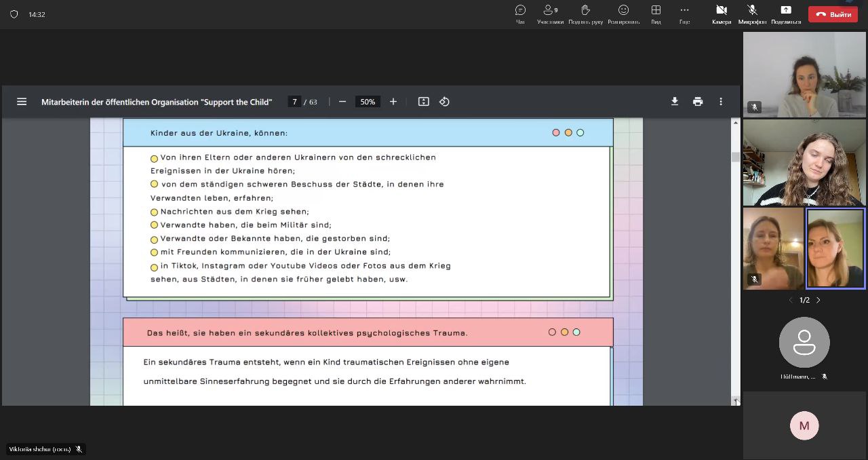Open PDF viewer more actions menu
The width and height of the screenshot is (868, 460).
click(x=721, y=102)
